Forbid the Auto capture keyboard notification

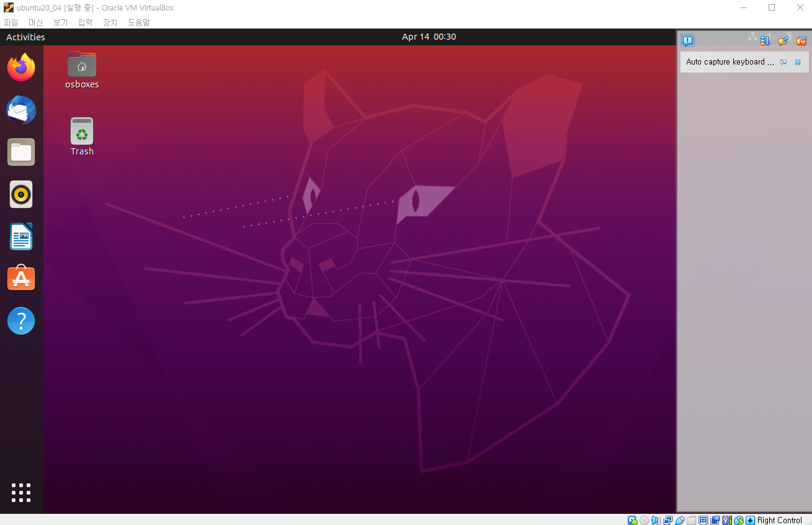coord(783,62)
